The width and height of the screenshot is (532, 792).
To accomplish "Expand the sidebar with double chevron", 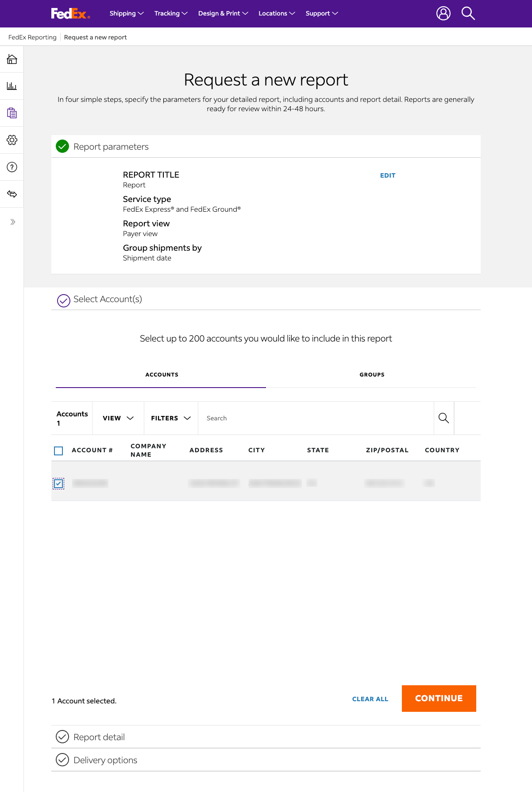I will click(12, 222).
